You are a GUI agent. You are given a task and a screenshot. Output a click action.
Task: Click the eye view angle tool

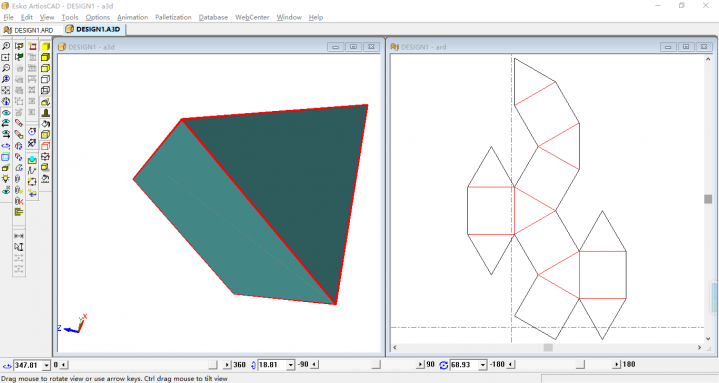click(6, 112)
